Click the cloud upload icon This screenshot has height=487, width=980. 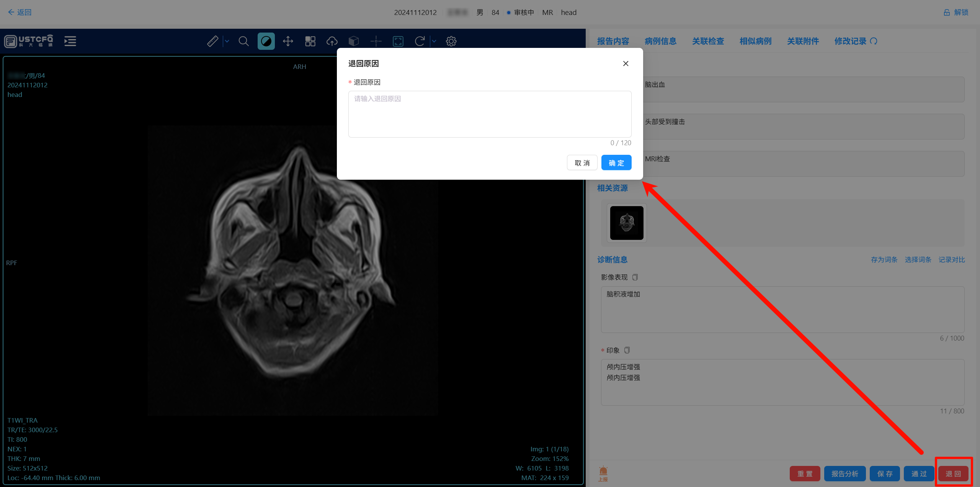332,41
